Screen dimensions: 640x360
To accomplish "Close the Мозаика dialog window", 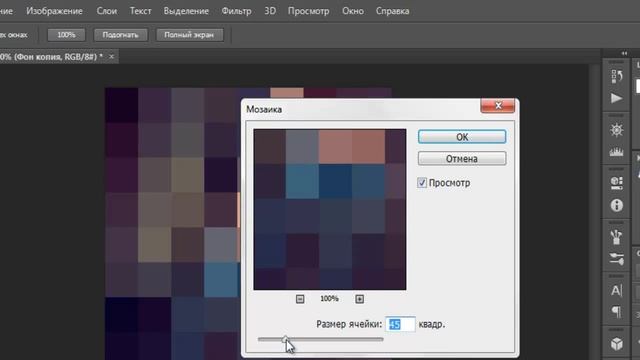I will point(498,106).
